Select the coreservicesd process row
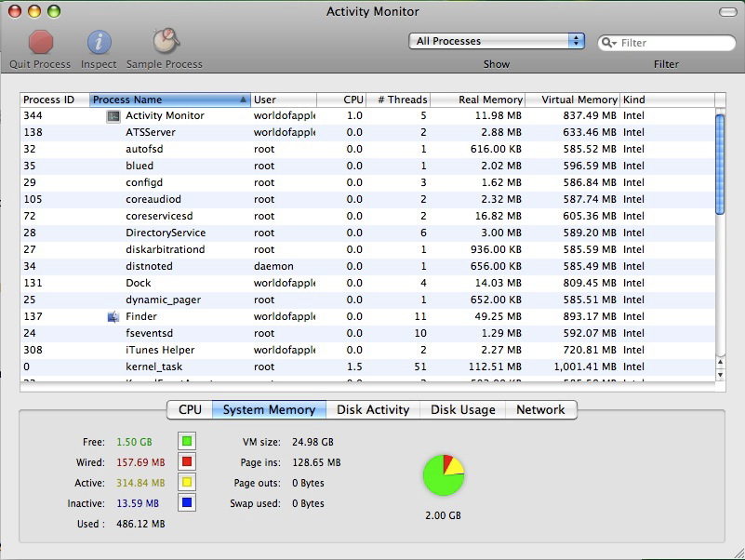The image size is (745, 560). tap(367, 217)
